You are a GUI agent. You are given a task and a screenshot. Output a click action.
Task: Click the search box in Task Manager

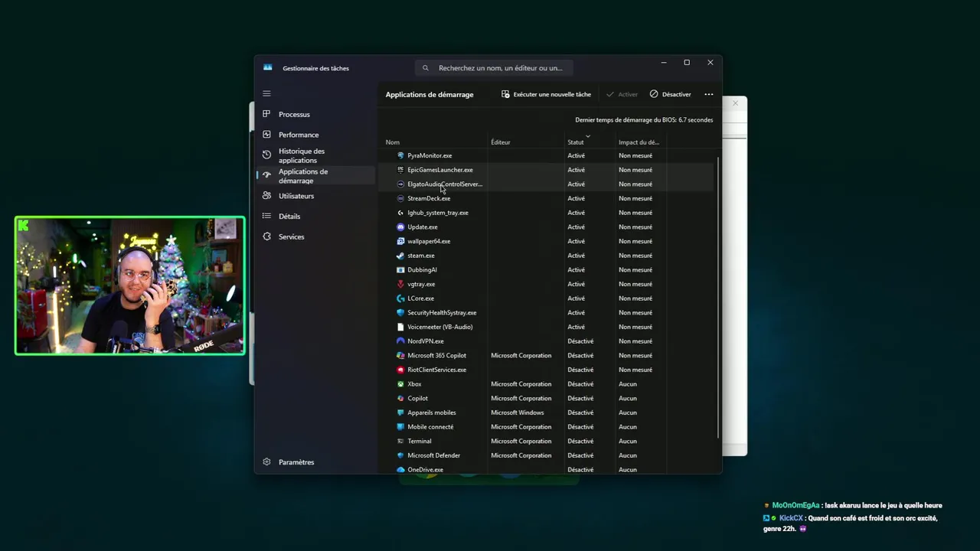(x=494, y=68)
